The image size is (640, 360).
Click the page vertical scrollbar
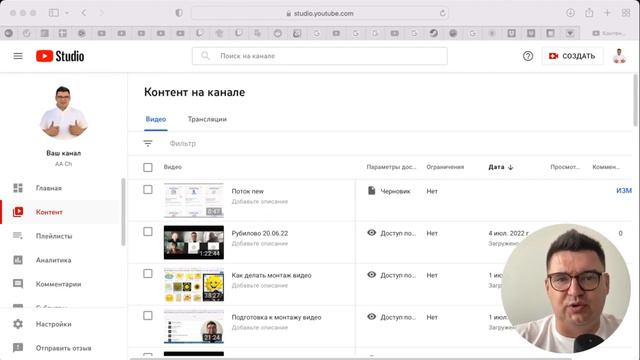coord(635,100)
